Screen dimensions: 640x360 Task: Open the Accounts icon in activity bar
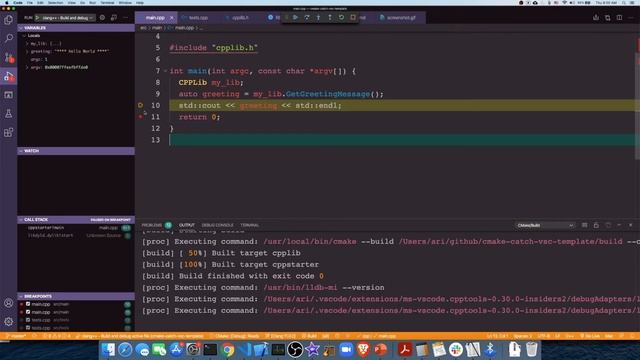tap(8, 303)
